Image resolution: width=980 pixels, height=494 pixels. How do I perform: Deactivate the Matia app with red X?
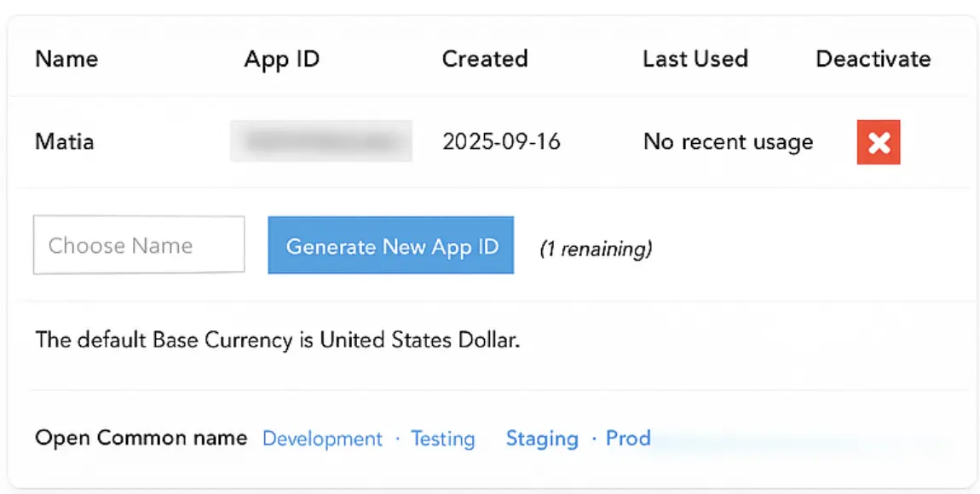[879, 142]
